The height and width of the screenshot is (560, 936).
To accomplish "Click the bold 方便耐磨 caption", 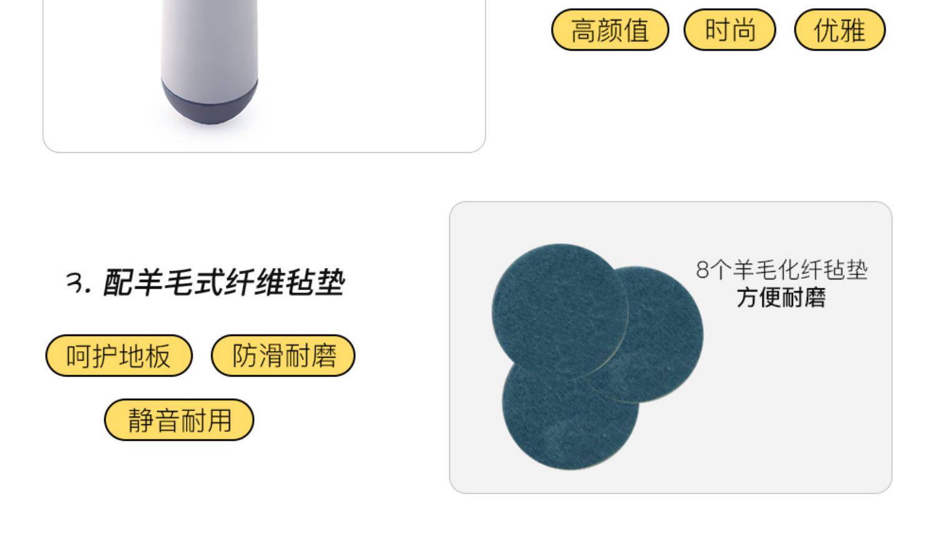I will pos(781,297).
